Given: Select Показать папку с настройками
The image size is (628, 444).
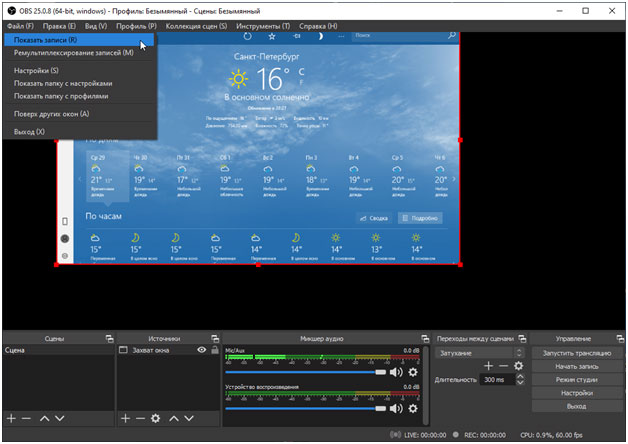Looking at the screenshot, I should pos(79,83).
